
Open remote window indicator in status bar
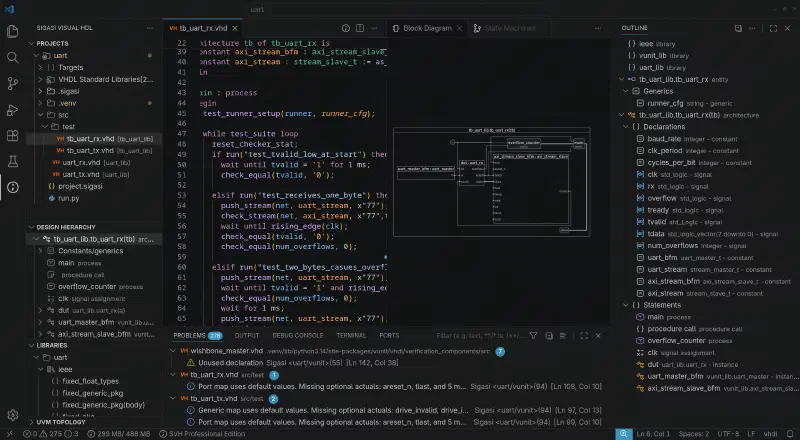9,434
